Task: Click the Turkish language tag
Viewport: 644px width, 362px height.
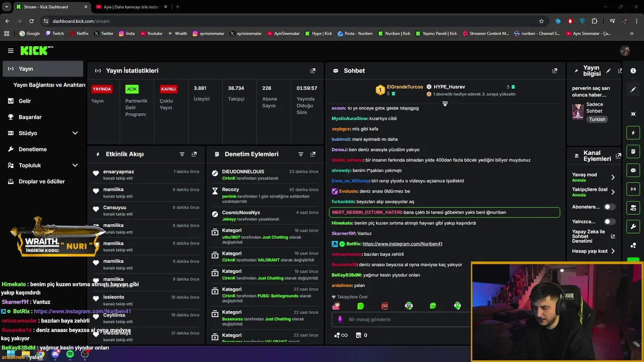Action: [x=597, y=120]
